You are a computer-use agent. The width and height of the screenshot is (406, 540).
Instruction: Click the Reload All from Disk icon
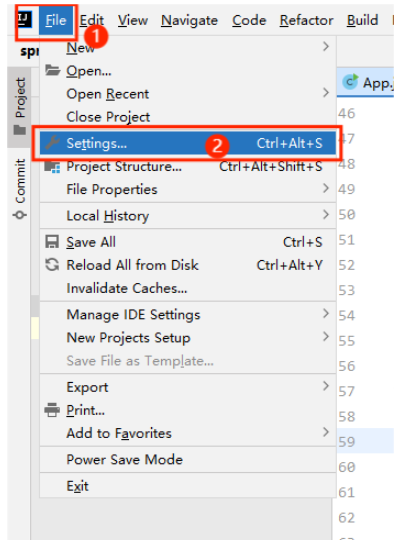click(x=52, y=265)
